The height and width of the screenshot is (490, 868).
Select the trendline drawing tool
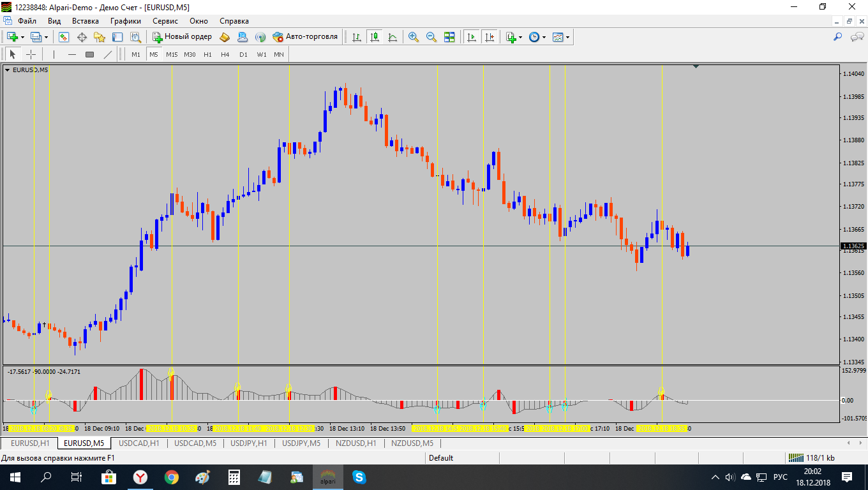108,54
